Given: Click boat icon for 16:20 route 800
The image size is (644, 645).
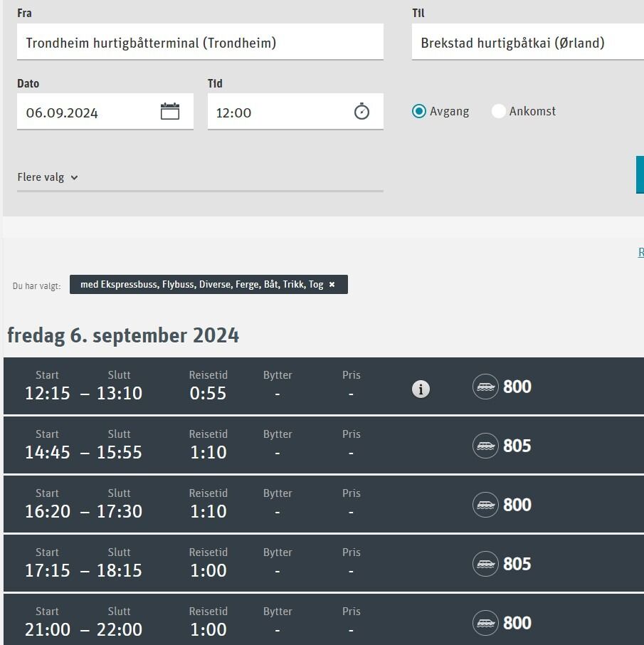Looking at the screenshot, I should (485, 505).
